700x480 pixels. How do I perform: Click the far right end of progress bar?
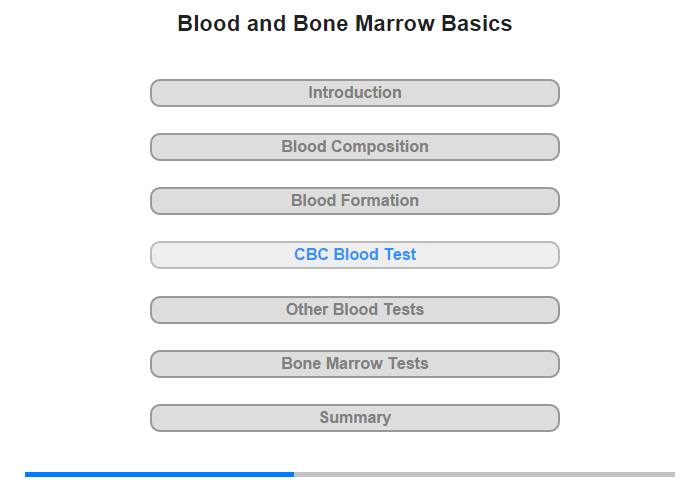click(x=672, y=474)
